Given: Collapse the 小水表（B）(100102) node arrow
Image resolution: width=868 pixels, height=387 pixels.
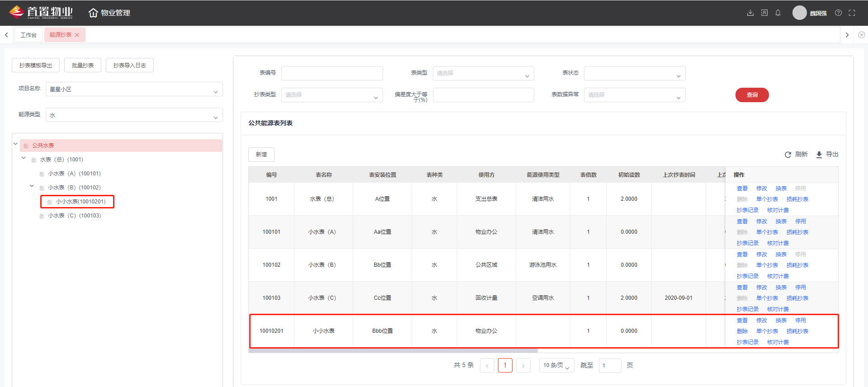Looking at the screenshot, I should pyautogui.click(x=32, y=186).
